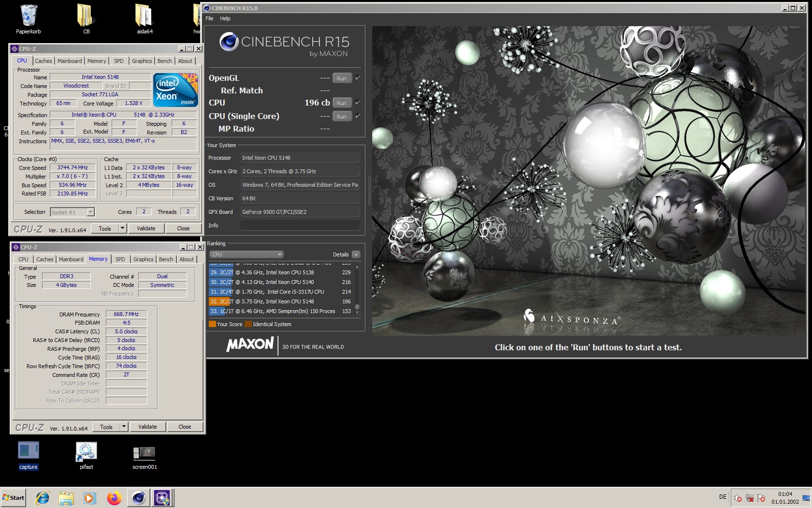This screenshot has height=508, width=812.
Task: Select ranking row 29 Xeon CPU 5138
Action: (x=280, y=272)
